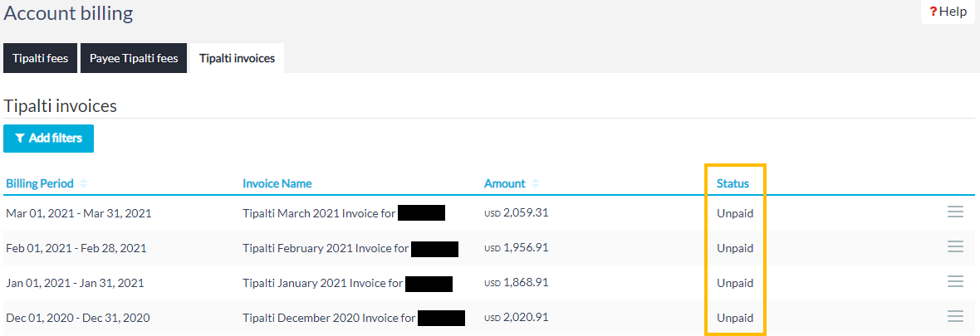Open the hamburger menu for December 2020 invoice
Image resolution: width=980 pixels, height=336 pixels.
point(955,317)
